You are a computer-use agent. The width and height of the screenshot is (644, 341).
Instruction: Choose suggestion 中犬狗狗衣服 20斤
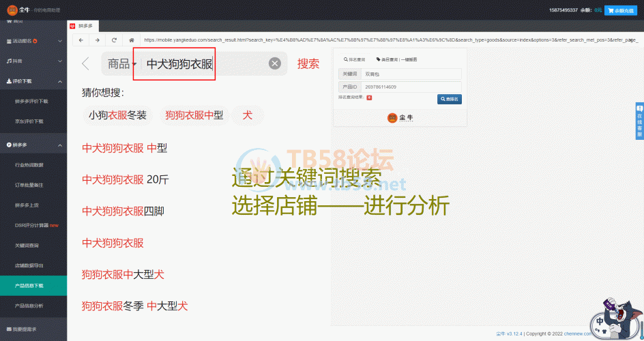point(126,179)
